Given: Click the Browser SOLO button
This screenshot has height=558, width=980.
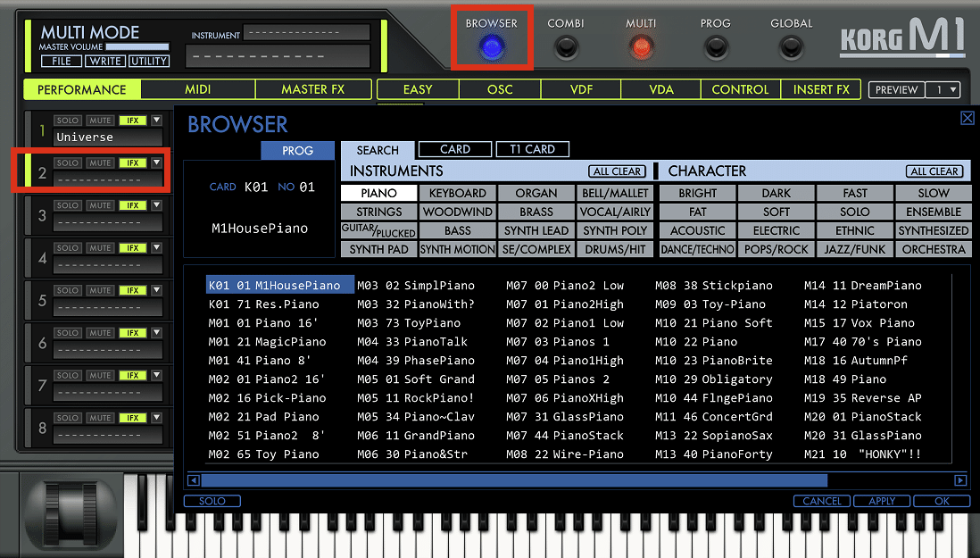Looking at the screenshot, I should tap(212, 501).
